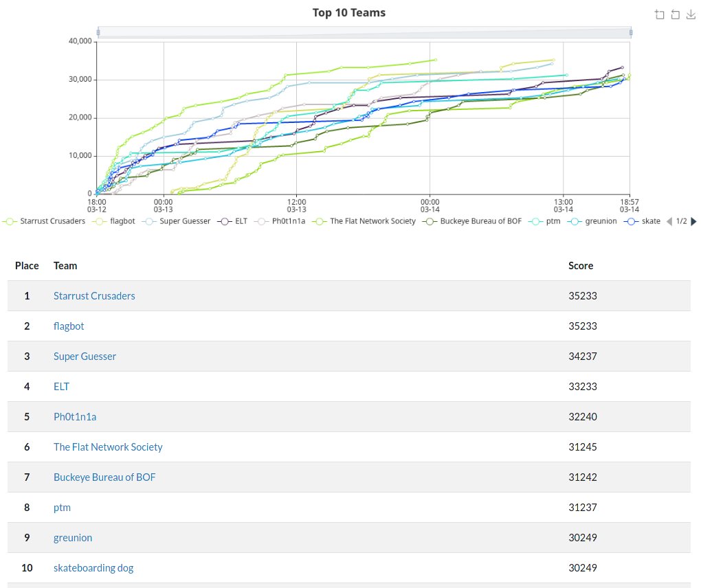Open flagbot team link
Image resolution: width=701 pixels, height=588 pixels.
pyautogui.click(x=69, y=326)
